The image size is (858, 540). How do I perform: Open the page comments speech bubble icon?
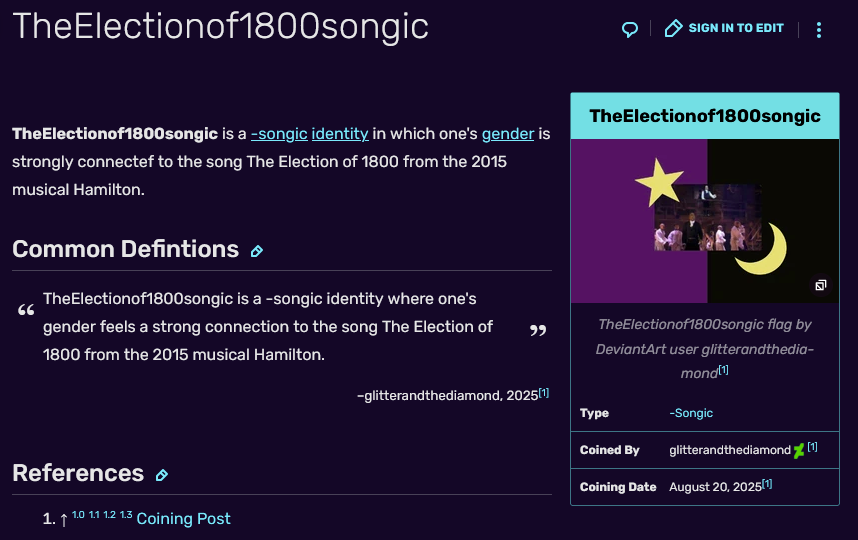(630, 29)
